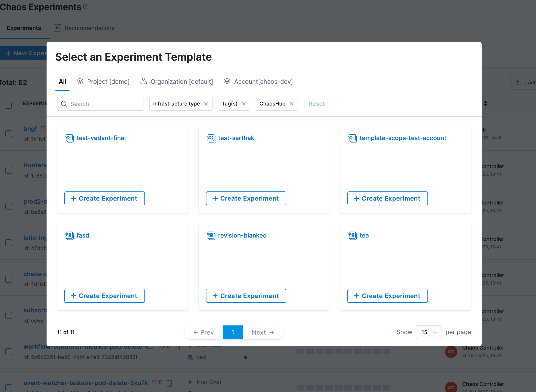The height and width of the screenshot is (392, 536).
Task: Click the Reset link to clear filters
Action: (317, 104)
